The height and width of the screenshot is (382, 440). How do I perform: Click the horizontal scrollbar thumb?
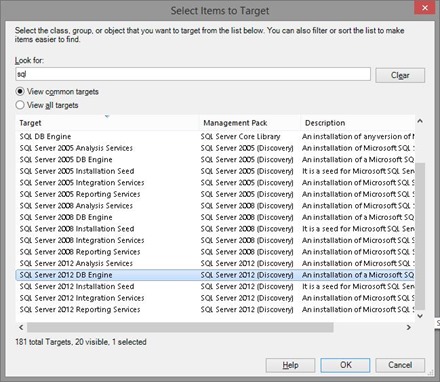pyautogui.click(x=180, y=327)
